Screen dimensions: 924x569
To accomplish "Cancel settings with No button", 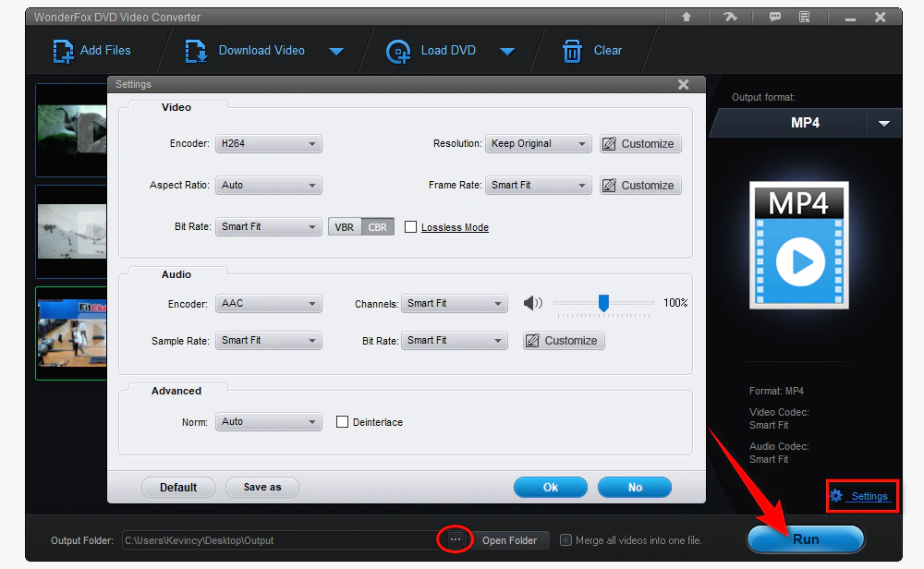I will (635, 487).
